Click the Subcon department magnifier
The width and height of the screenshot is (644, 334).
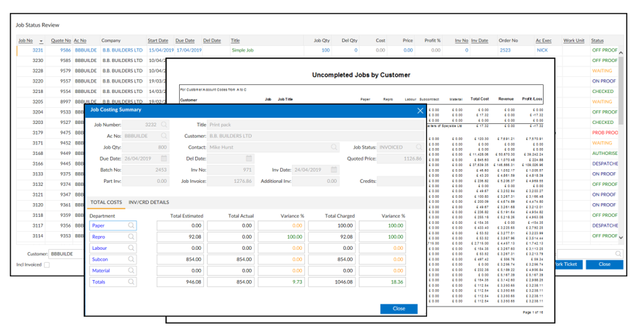pyautogui.click(x=132, y=259)
